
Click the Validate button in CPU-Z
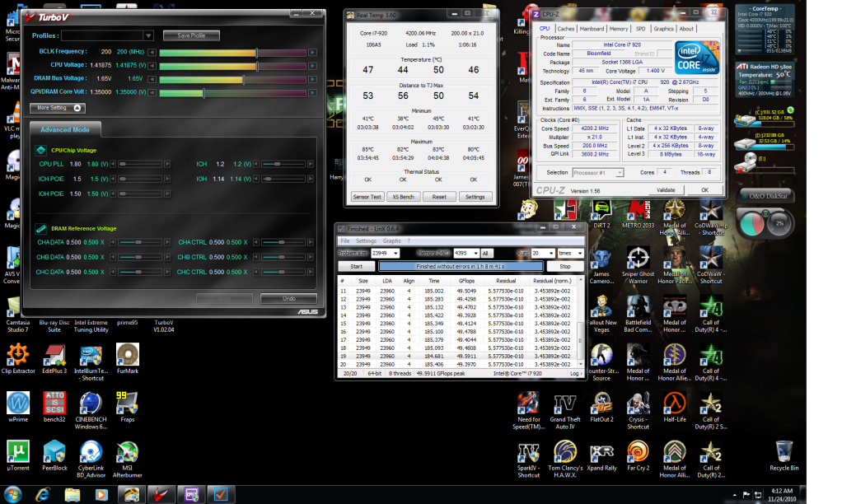click(666, 190)
